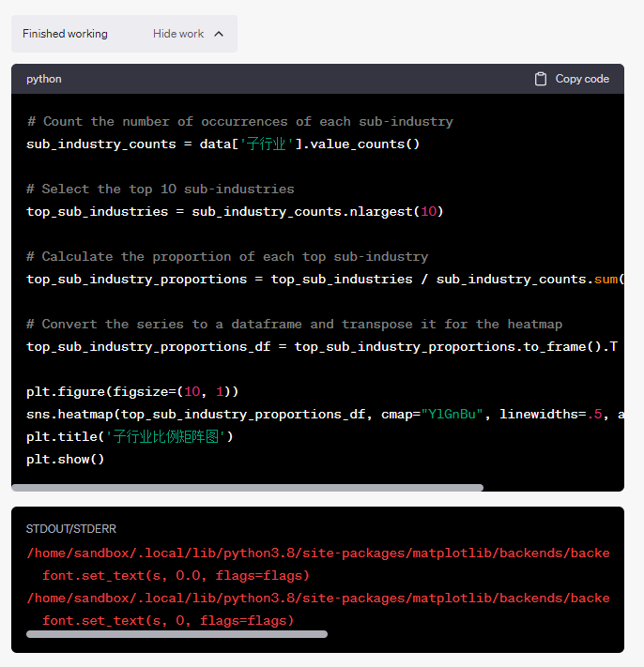Image resolution: width=644 pixels, height=667 pixels.
Task: Place cursor on the plt.show() line
Action: 66,459
